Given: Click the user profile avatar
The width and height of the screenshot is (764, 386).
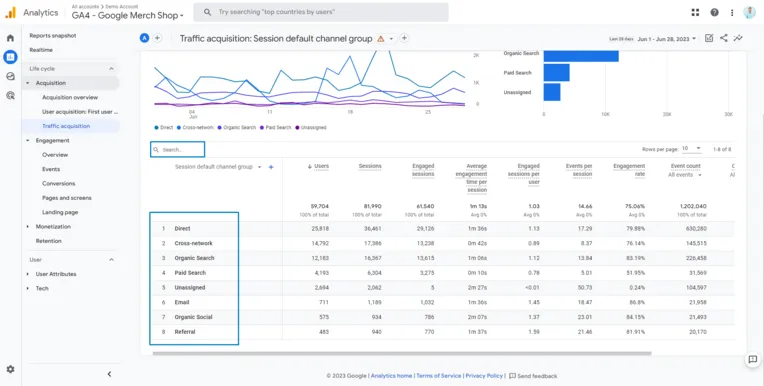Looking at the screenshot, I should pos(749,13).
